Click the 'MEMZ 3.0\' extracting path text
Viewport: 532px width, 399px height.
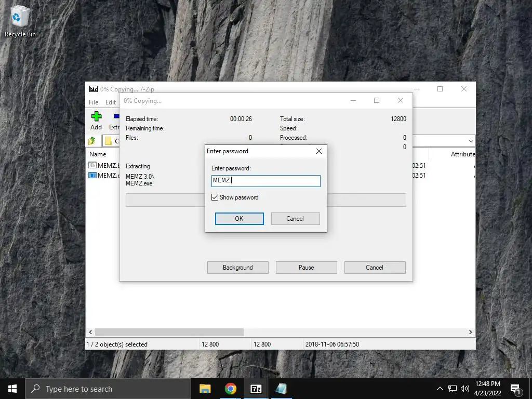click(x=140, y=177)
